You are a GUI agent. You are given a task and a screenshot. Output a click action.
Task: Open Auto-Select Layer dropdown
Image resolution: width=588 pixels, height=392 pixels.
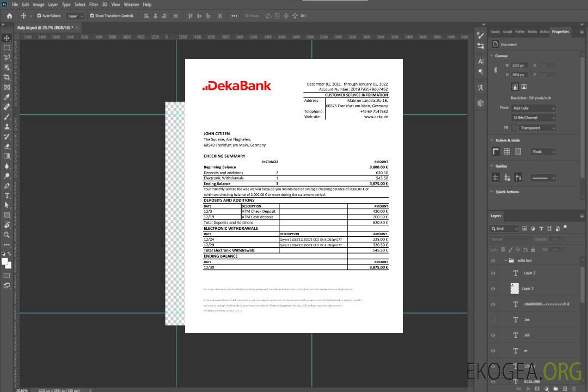click(x=75, y=16)
